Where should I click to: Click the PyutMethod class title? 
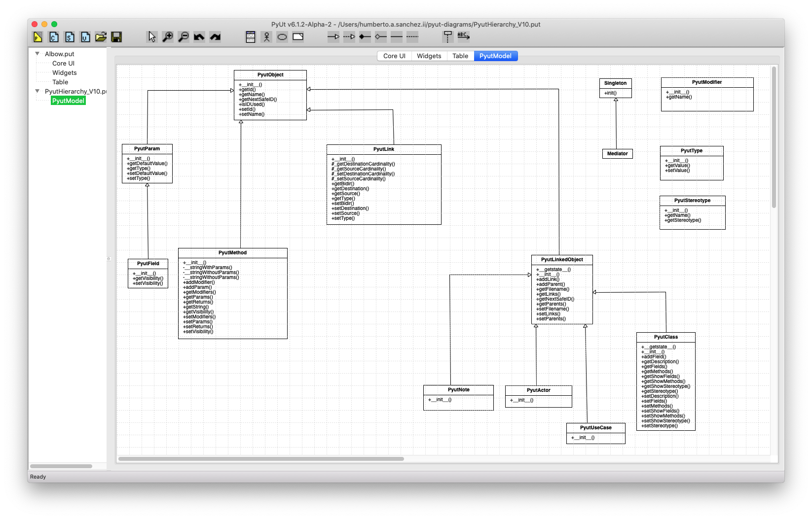(x=233, y=253)
